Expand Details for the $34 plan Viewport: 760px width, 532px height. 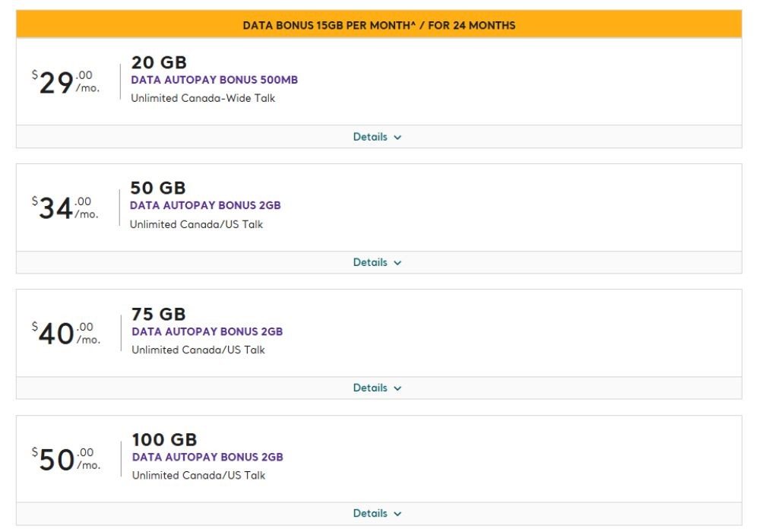coord(377,262)
